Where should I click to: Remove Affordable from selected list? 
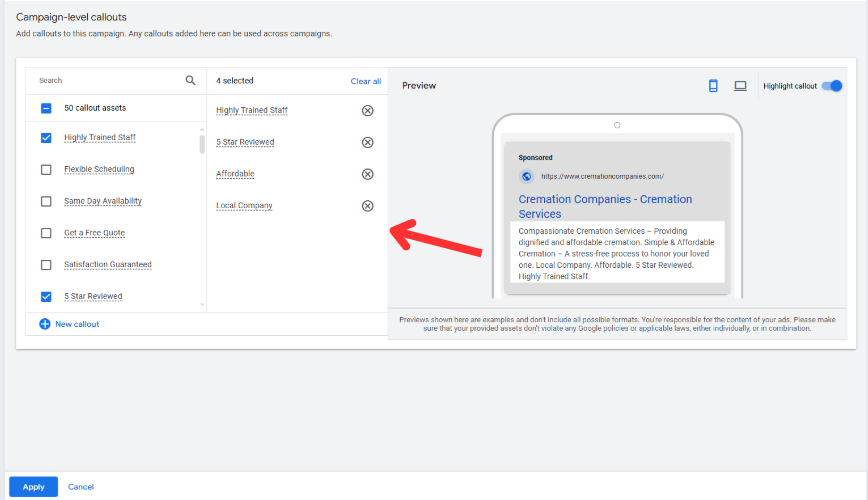pyautogui.click(x=368, y=174)
